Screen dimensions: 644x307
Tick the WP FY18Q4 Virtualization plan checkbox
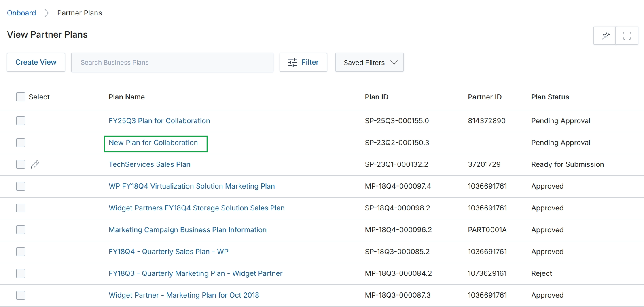[21, 186]
